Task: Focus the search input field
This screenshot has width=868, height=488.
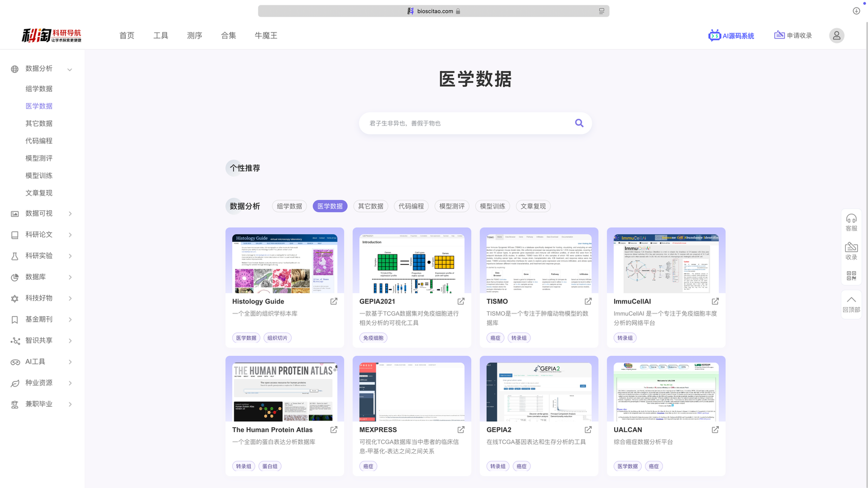Action: pyautogui.click(x=467, y=123)
